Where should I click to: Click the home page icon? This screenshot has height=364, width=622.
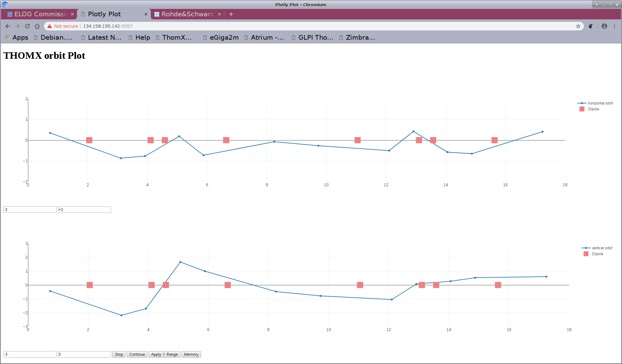(x=37, y=26)
